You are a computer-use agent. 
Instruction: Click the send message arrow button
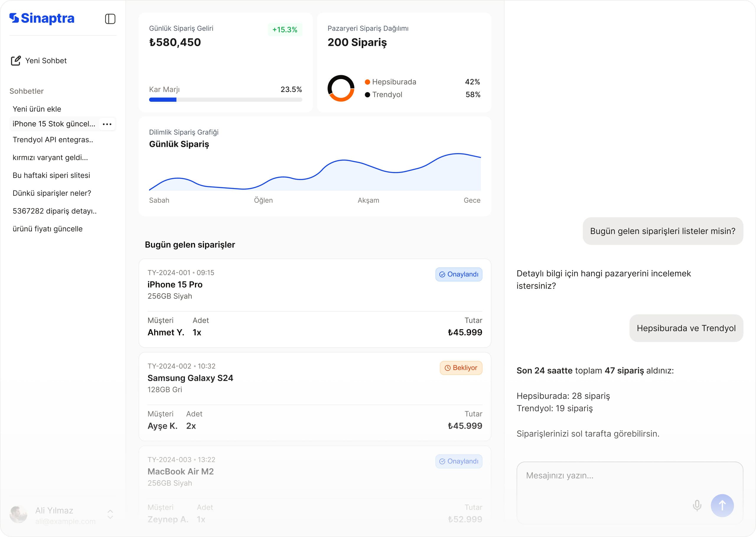[x=722, y=506]
